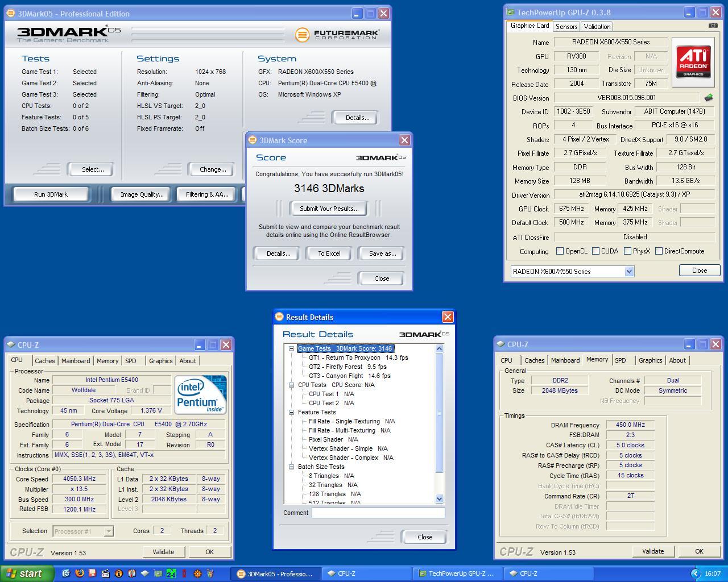Click the Comment input field
728x582 pixels.
(x=378, y=513)
